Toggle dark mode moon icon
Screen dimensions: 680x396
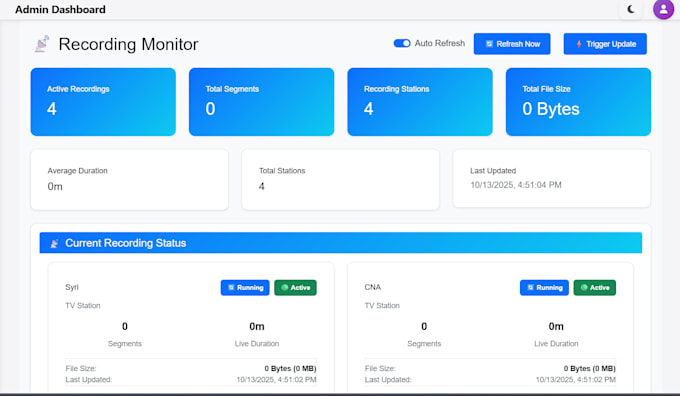click(x=631, y=9)
